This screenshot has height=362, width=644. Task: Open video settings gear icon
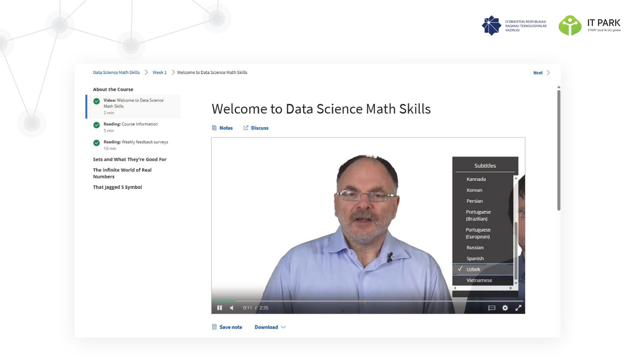click(505, 308)
